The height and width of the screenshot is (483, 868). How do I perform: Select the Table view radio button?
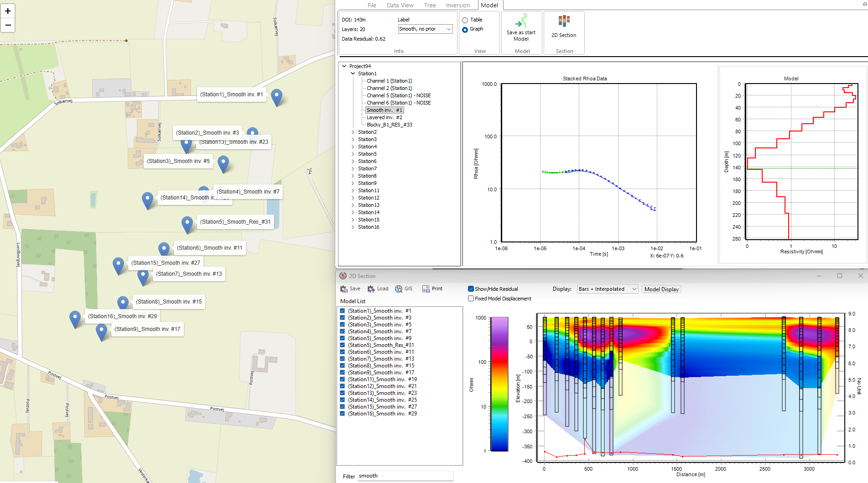click(465, 20)
